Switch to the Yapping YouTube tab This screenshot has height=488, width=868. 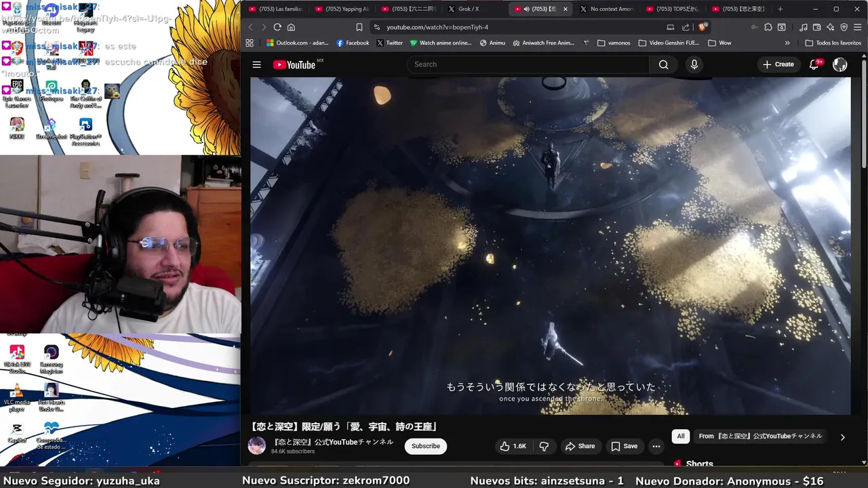342,9
